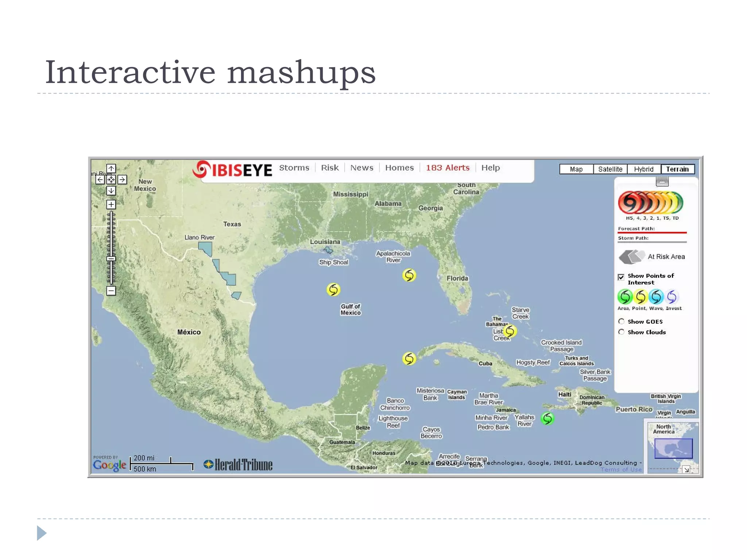Switch to Map view
Viewport: 747px width, 560px height.
(x=576, y=169)
